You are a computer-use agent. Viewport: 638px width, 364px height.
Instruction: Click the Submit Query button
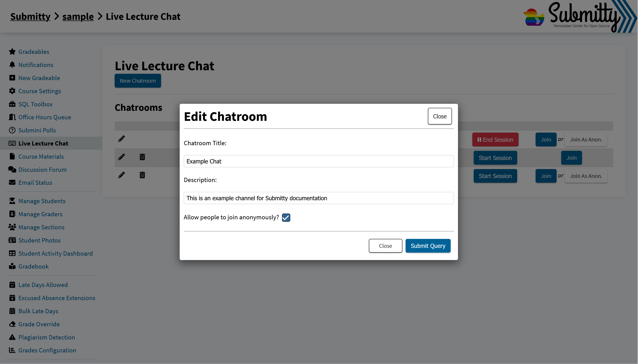tap(428, 246)
